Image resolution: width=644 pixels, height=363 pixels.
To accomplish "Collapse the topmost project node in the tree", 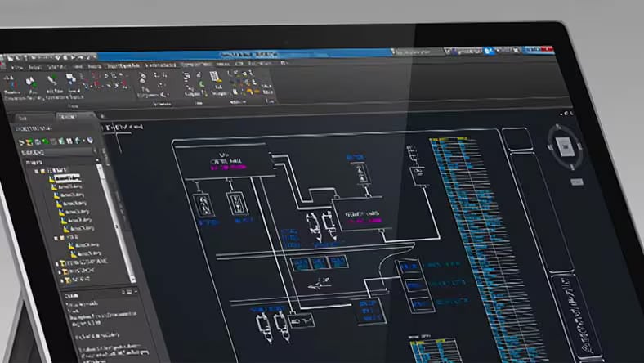I will click(36, 171).
